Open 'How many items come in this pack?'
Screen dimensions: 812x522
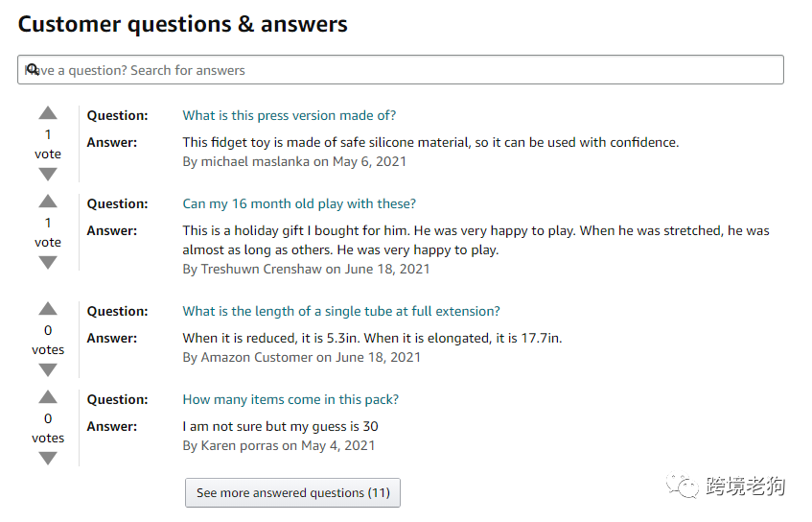(290, 399)
